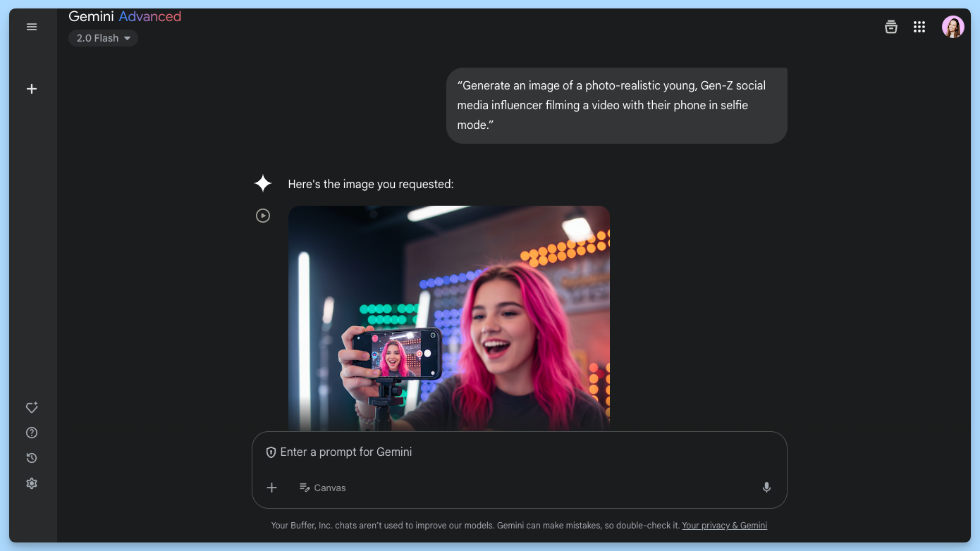
Task: Activate the microphone voice input
Action: [766, 488]
